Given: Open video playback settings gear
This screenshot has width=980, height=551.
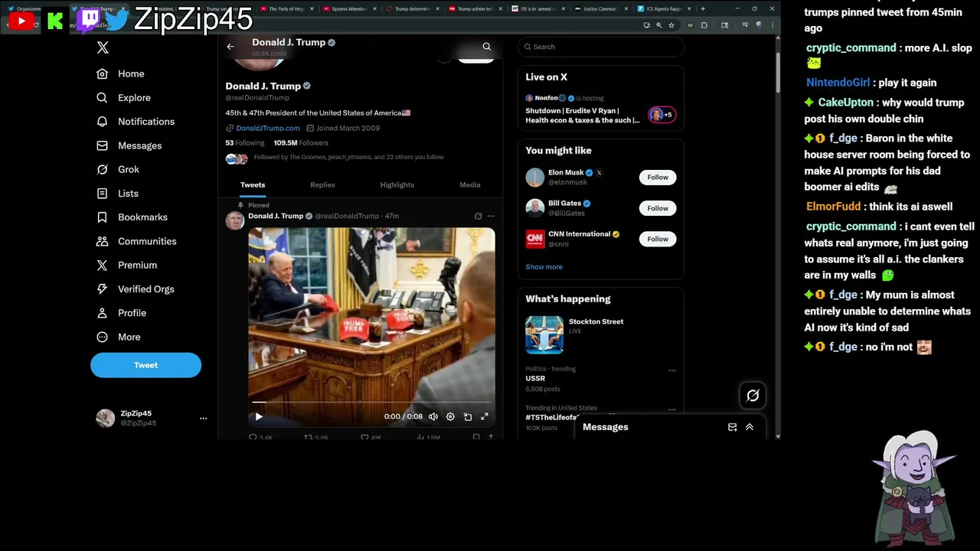Looking at the screenshot, I should [x=450, y=416].
